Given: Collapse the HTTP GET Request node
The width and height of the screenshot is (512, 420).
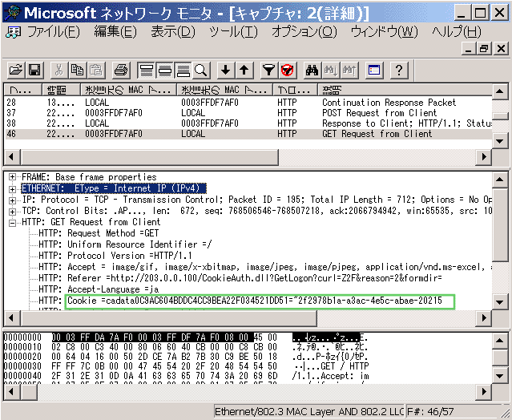Looking at the screenshot, I should [x=12, y=223].
